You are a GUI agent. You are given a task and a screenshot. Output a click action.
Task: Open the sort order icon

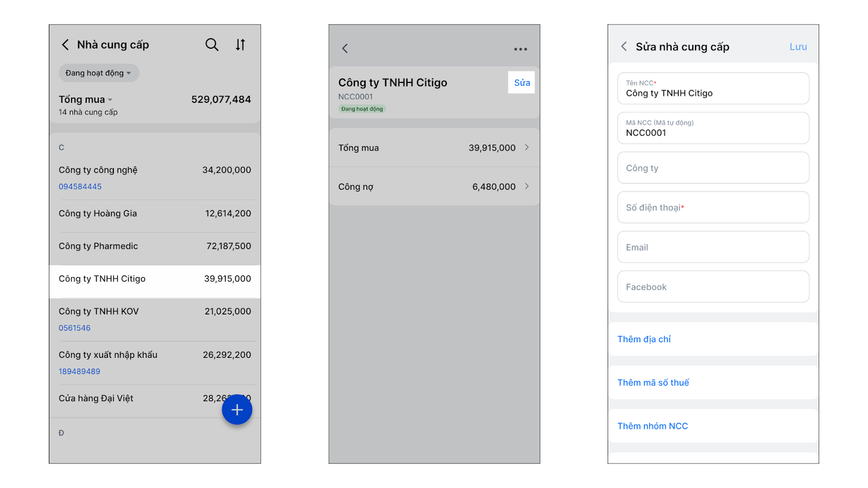pyautogui.click(x=240, y=44)
